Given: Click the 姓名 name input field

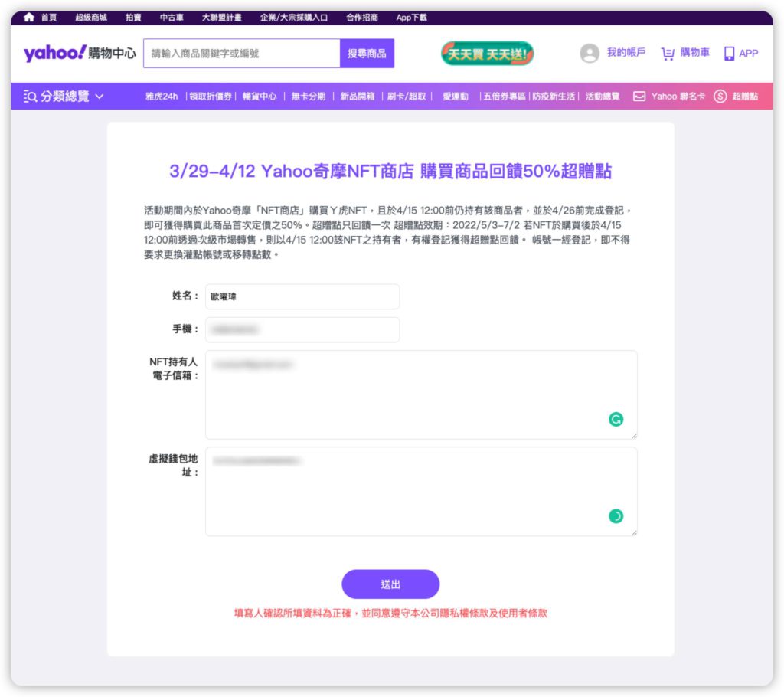Looking at the screenshot, I should pos(302,296).
